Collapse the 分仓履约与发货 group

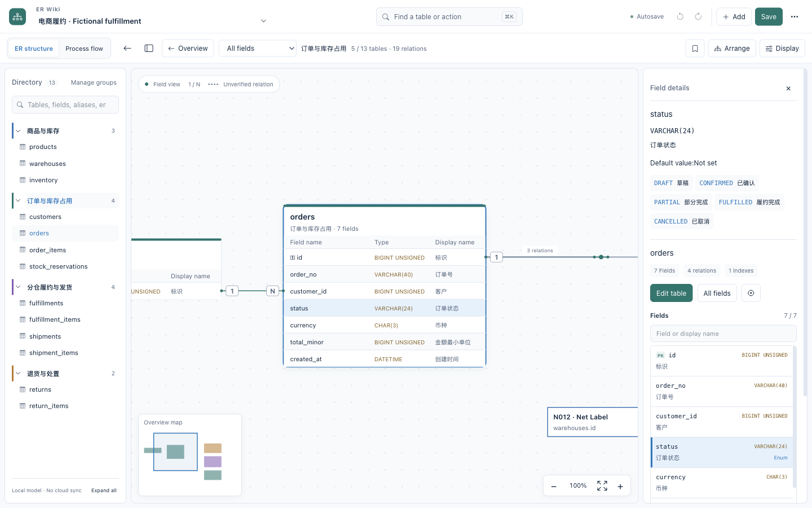click(18, 287)
